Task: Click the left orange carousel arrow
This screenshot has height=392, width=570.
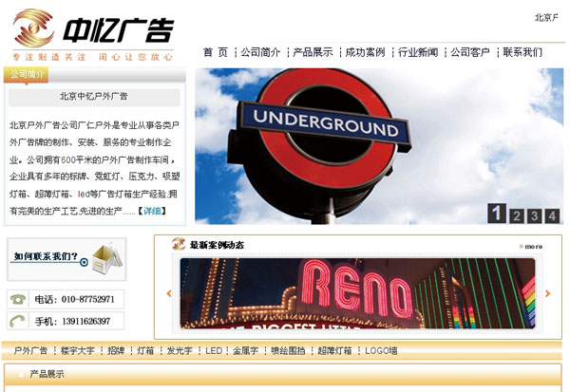Action: click(169, 293)
